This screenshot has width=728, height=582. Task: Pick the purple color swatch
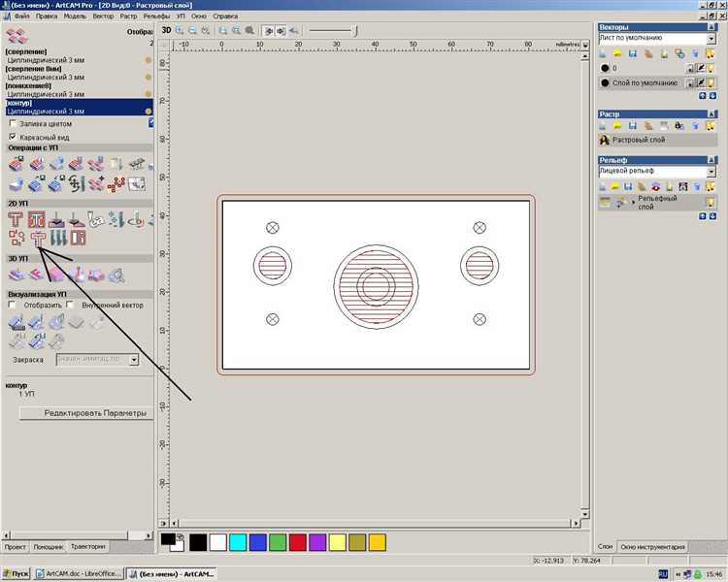click(x=317, y=542)
